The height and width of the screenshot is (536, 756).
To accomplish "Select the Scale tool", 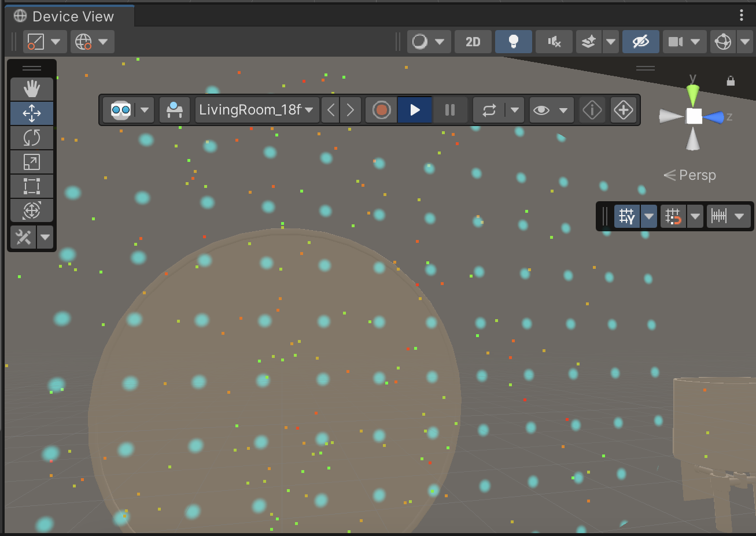I will [32, 162].
